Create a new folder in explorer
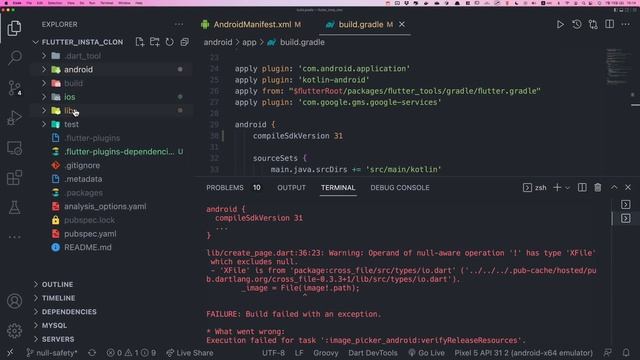The image size is (640, 360). click(155, 42)
